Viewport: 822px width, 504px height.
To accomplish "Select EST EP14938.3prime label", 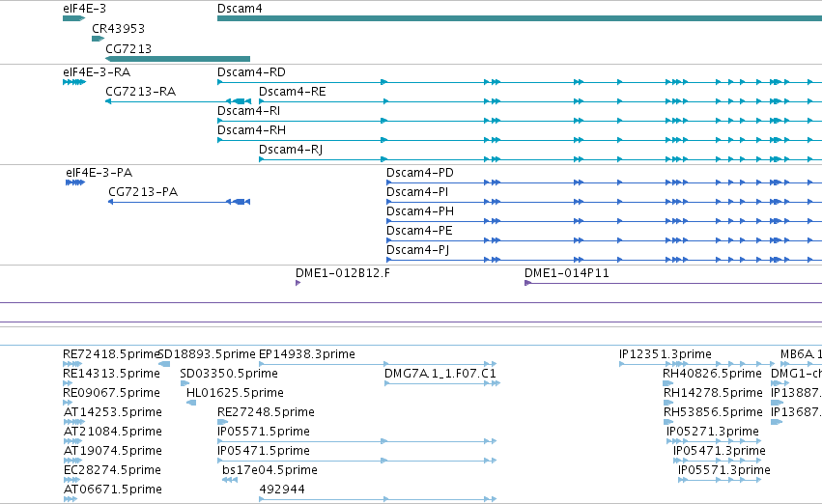I will (307, 354).
